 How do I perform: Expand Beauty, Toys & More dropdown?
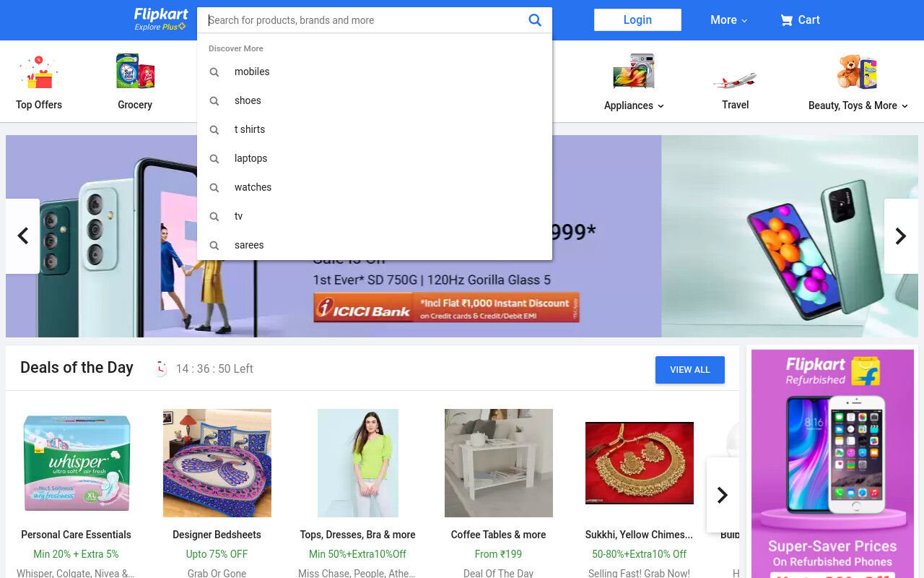pos(858,105)
